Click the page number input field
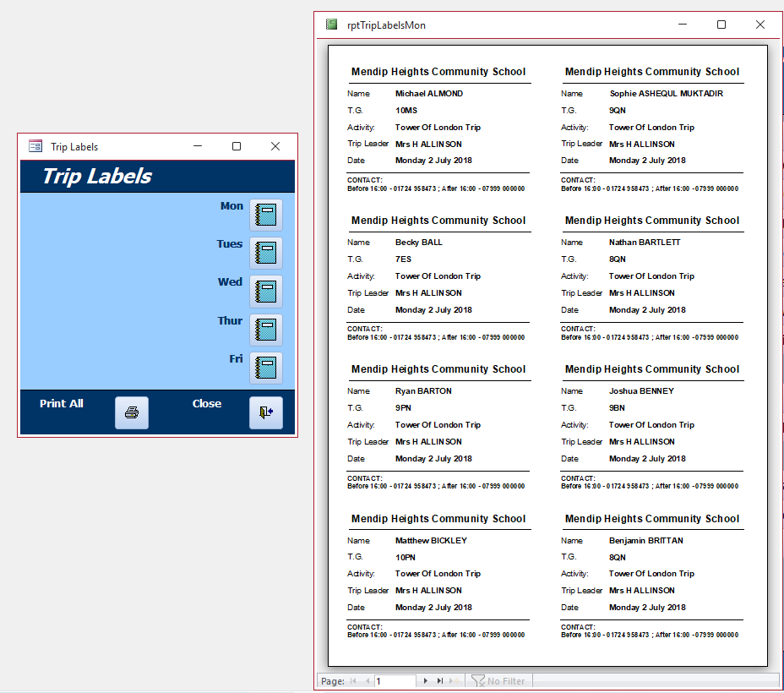The height and width of the screenshot is (693, 784). click(395, 681)
